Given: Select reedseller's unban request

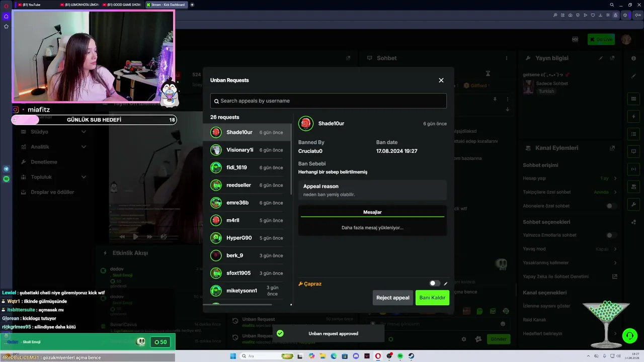Looking at the screenshot, I should point(247,185).
